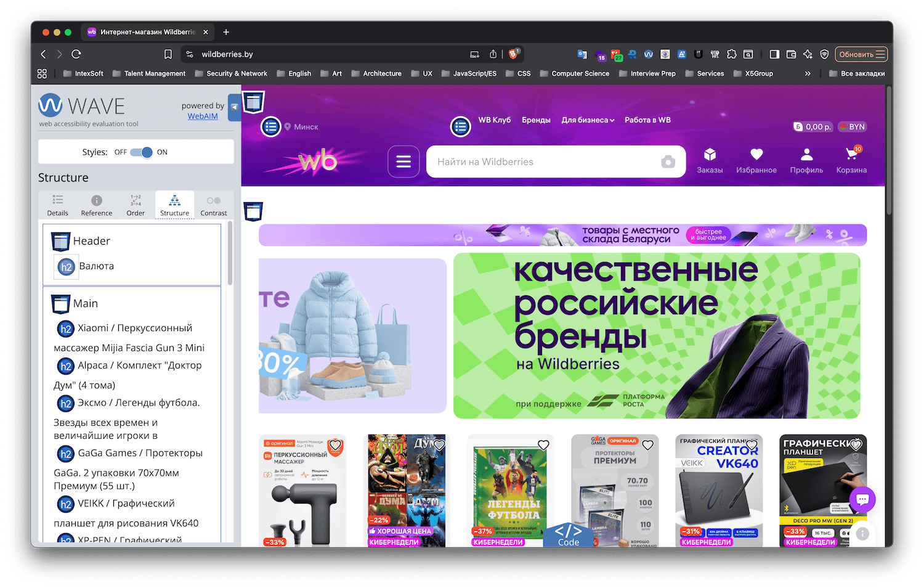Click the Brave Shields icon in the address bar

pyautogui.click(x=824, y=54)
